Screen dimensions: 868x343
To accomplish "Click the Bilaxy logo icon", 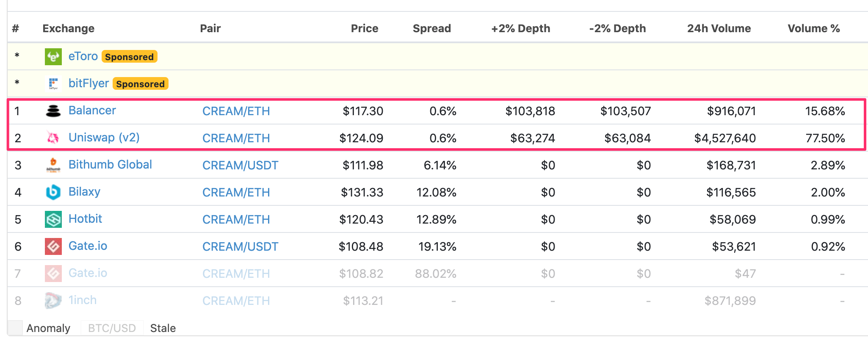I will tap(53, 192).
